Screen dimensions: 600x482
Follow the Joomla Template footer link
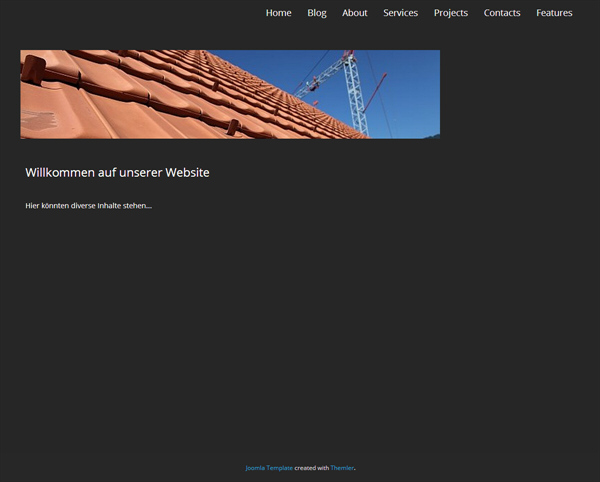[269, 468]
